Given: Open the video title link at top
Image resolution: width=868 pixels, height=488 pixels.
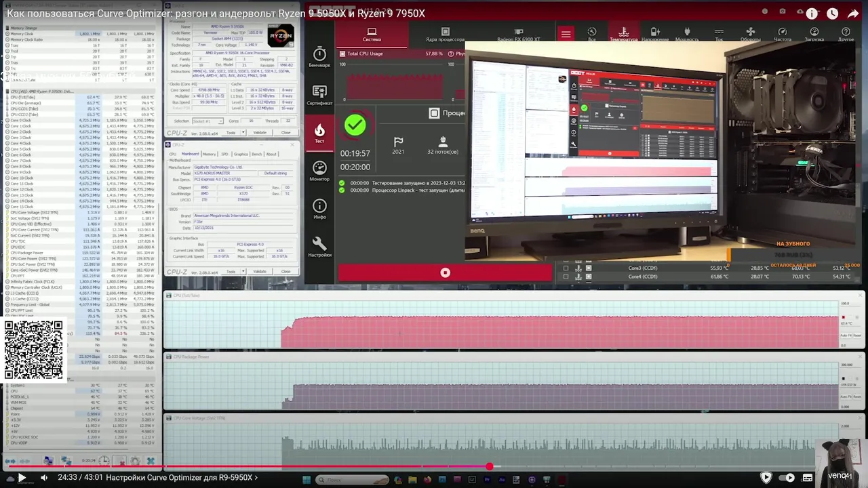Looking at the screenshot, I should [x=216, y=14].
